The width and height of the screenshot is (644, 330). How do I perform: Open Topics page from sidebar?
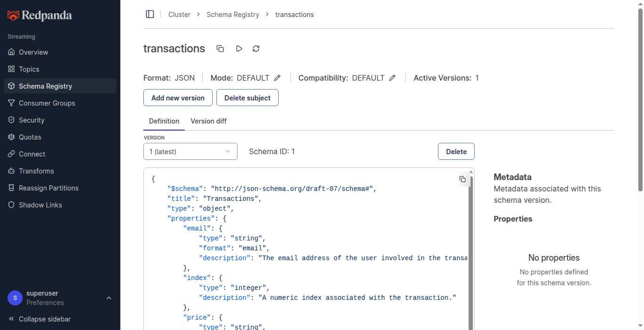click(60, 69)
